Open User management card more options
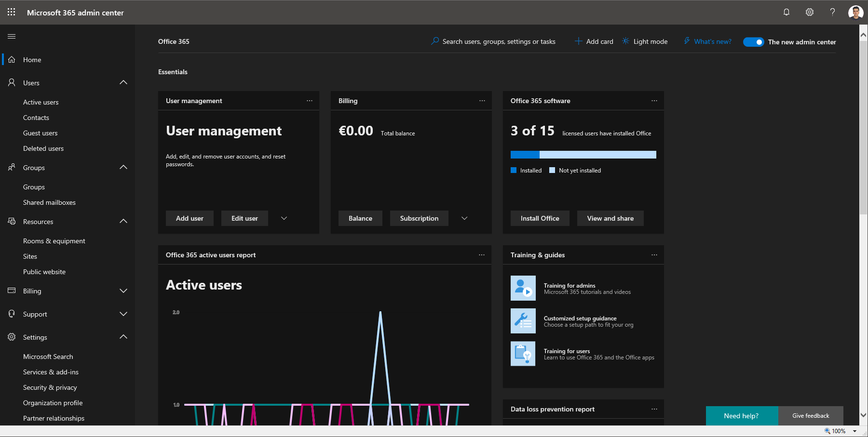This screenshot has height=437, width=868. point(310,101)
